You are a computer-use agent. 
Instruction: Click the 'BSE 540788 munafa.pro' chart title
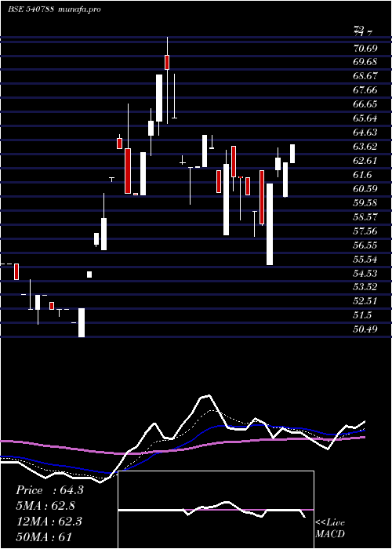[54, 9]
